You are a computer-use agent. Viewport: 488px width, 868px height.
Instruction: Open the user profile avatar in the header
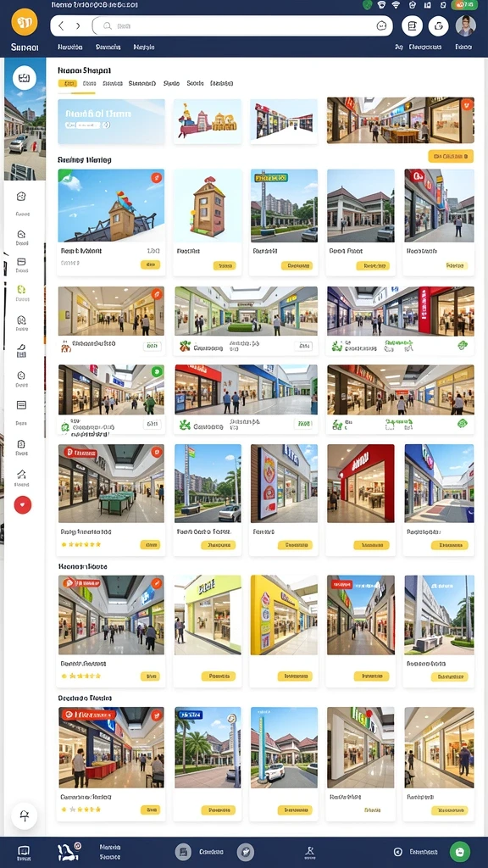(465, 25)
